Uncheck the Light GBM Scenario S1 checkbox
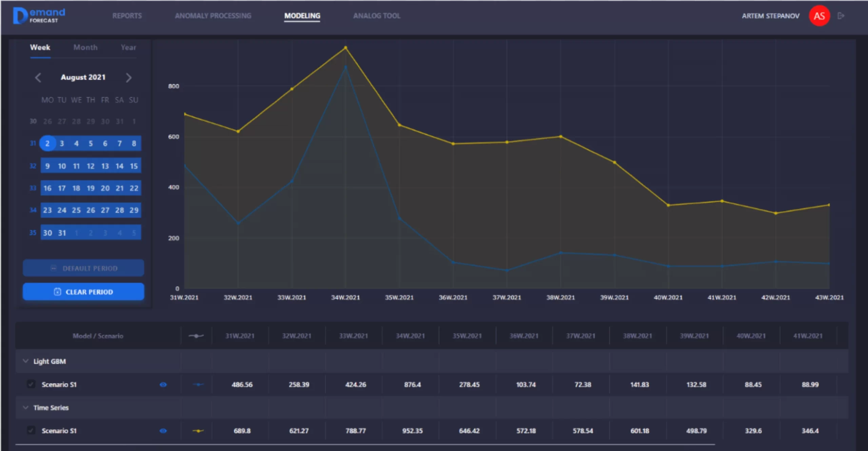Screen dimensions: 868x451 coord(31,384)
